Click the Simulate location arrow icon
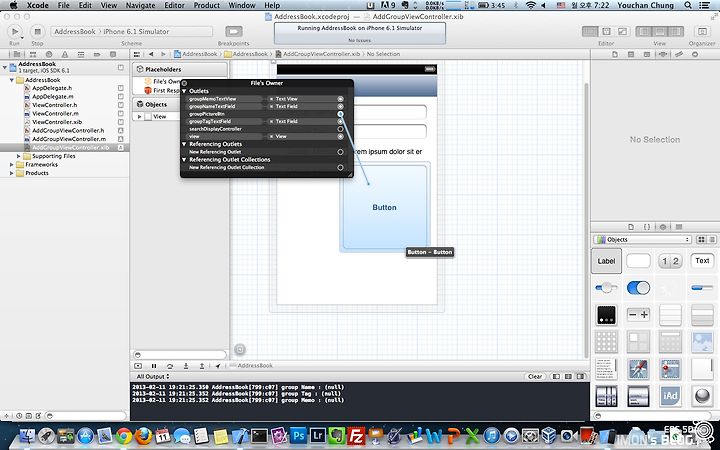This screenshot has width=720, height=450. tap(218, 366)
